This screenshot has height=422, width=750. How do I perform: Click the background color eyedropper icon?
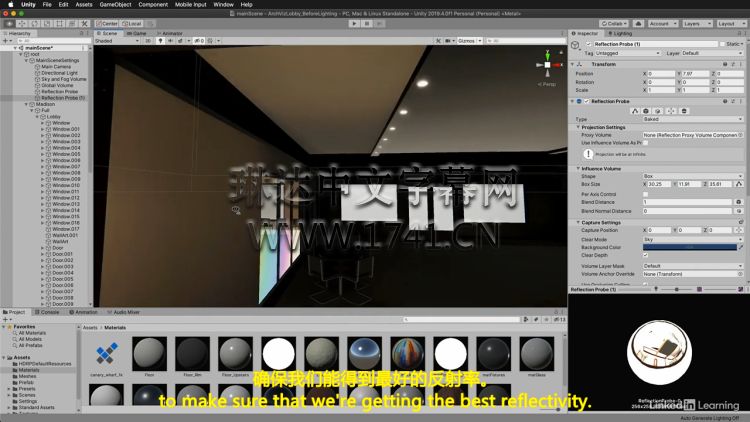point(741,247)
